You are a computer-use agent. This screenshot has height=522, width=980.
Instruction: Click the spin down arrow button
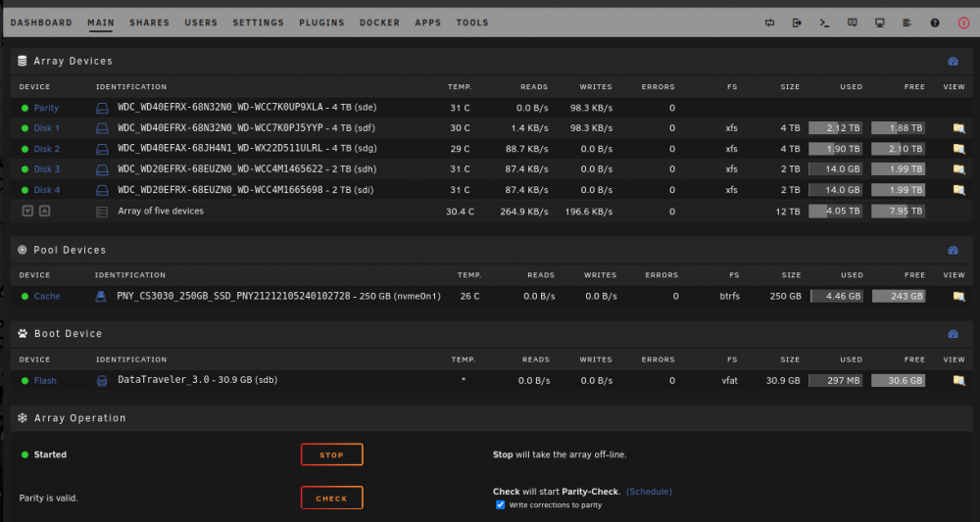[x=27, y=211]
